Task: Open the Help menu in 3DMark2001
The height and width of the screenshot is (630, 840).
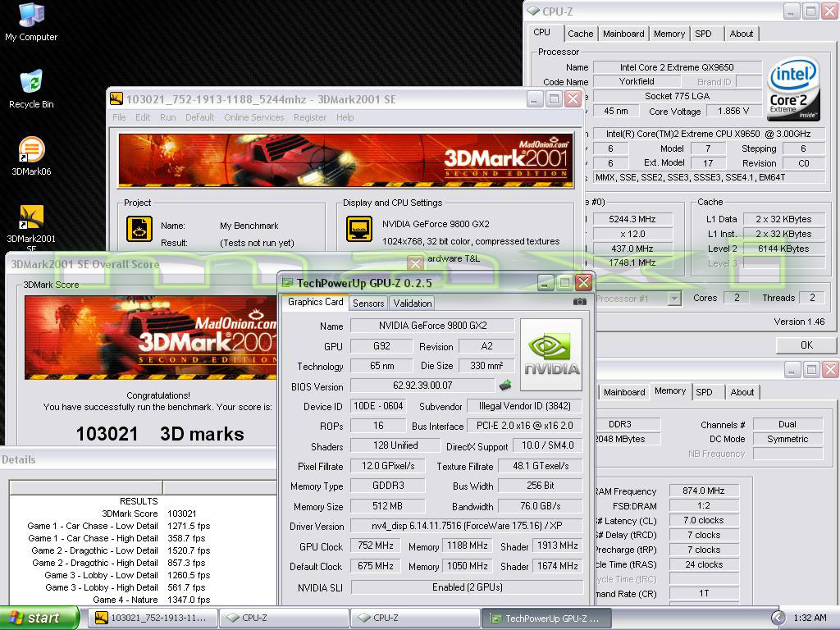Action: (x=345, y=117)
